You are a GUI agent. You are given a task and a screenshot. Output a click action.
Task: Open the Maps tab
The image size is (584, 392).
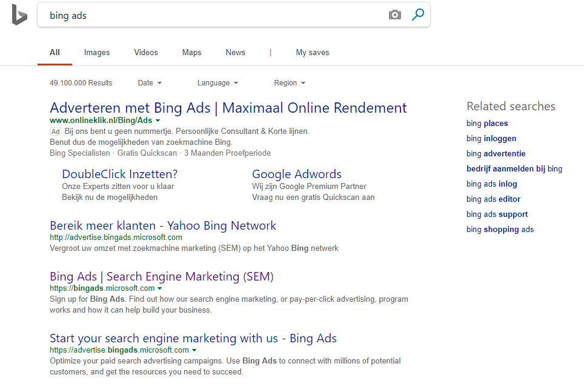pos(192,53)
